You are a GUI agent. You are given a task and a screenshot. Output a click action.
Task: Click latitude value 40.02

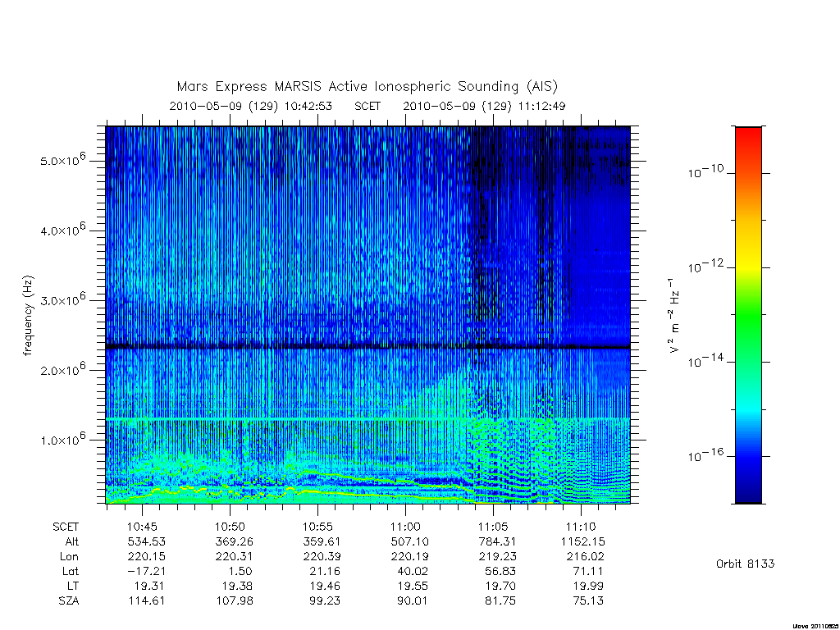tap(413, 571)
